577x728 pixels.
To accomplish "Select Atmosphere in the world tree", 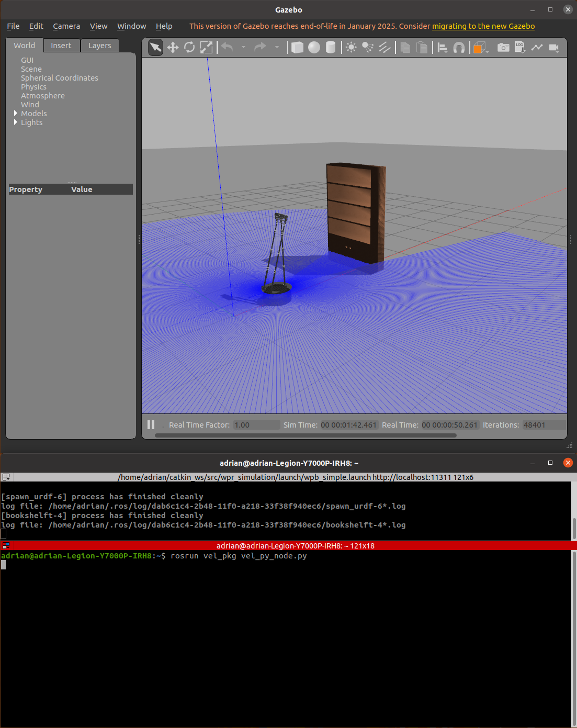I will coord(43,96).
